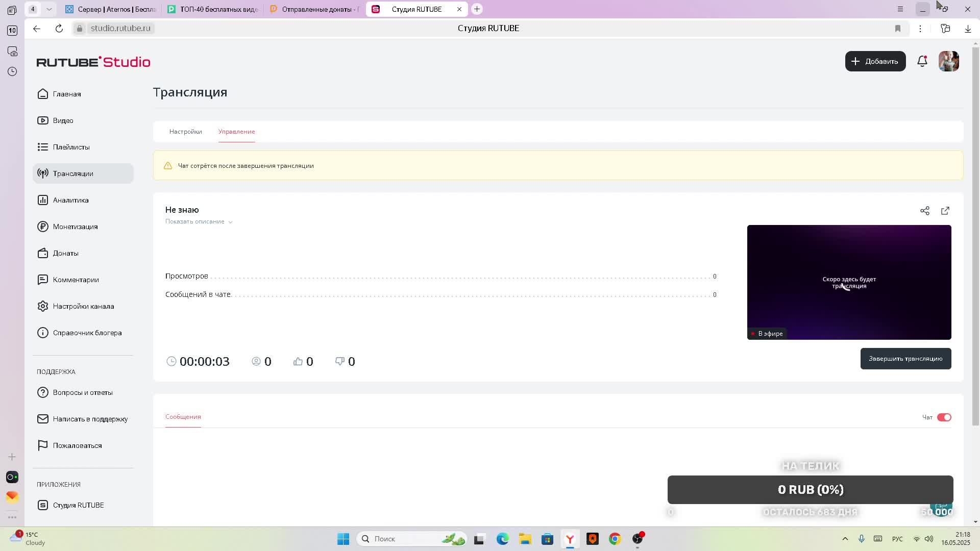Open browser three-dot menu

920,29
